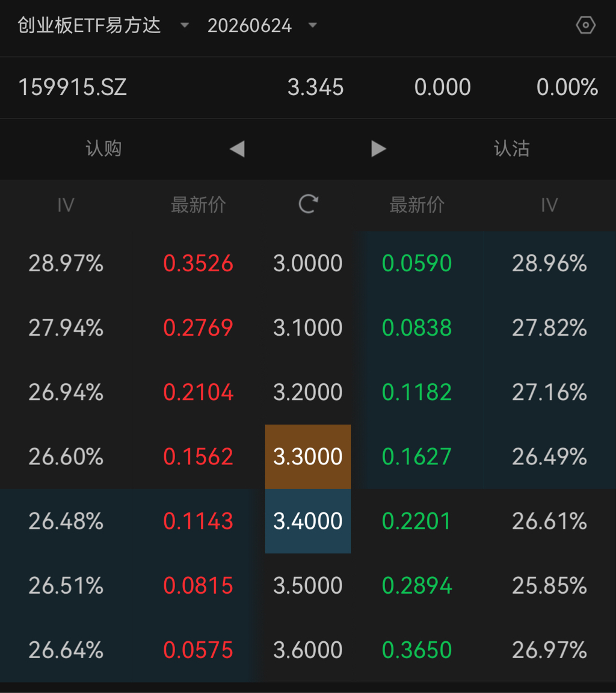
Task: Select the 3.4000 strike price cell
Action: coord(308,521)
